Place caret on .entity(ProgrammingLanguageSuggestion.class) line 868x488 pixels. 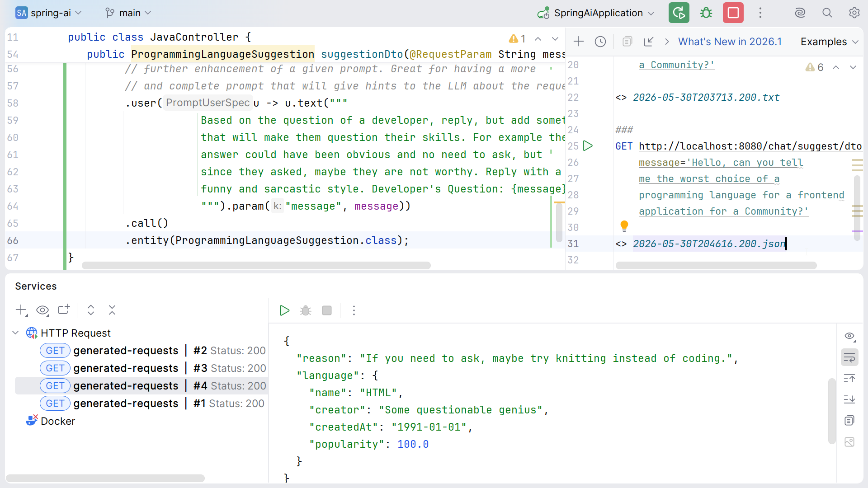(x=267, y=240)
